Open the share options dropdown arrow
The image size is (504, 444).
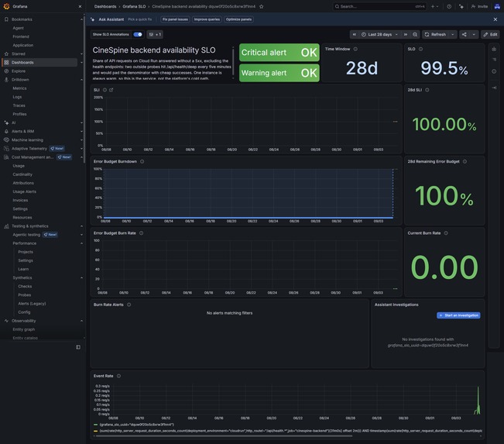474,34
